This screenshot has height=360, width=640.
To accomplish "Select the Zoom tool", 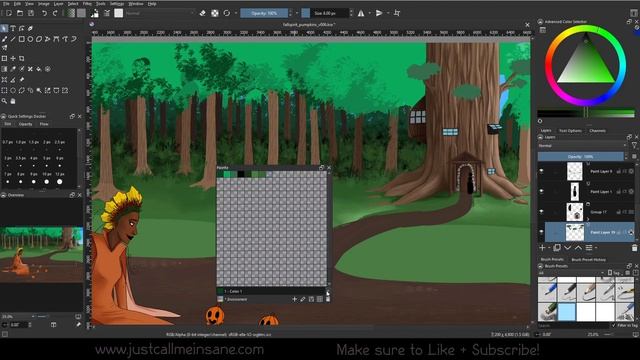I will tap(4, 101).
